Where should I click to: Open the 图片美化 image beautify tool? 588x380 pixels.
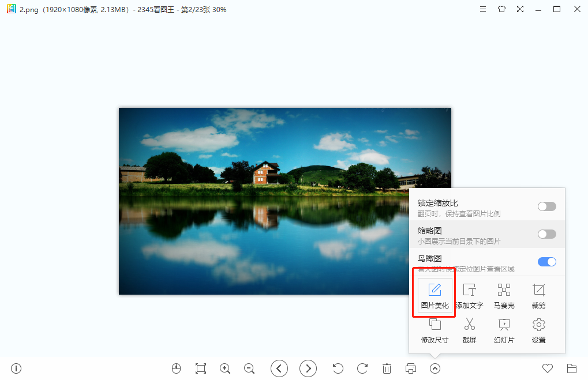point(434,295)
